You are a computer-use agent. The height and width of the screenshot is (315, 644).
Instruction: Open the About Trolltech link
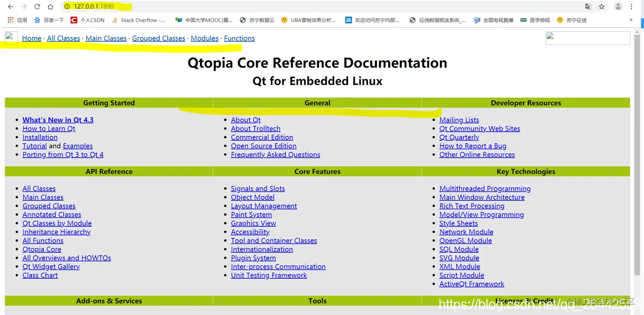(x=256, y=129)
